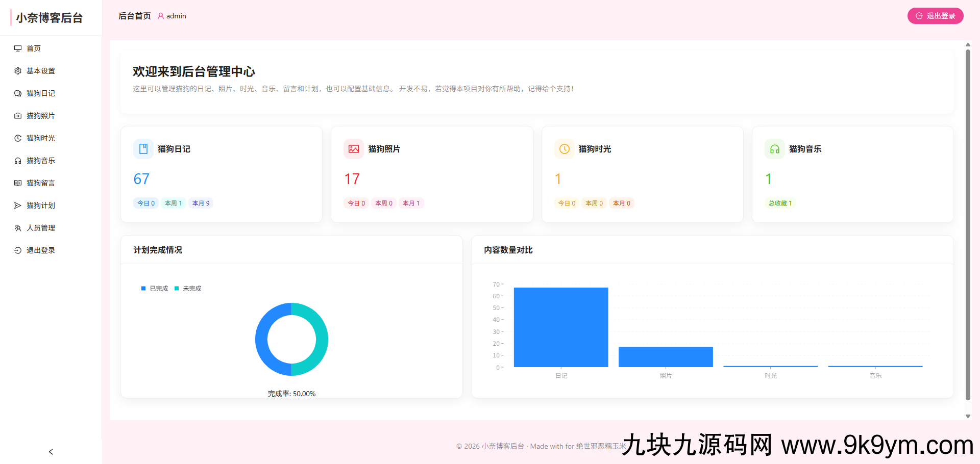
Task: Open 猫狗留言 from the sidebar
Action: pos(41,183)
